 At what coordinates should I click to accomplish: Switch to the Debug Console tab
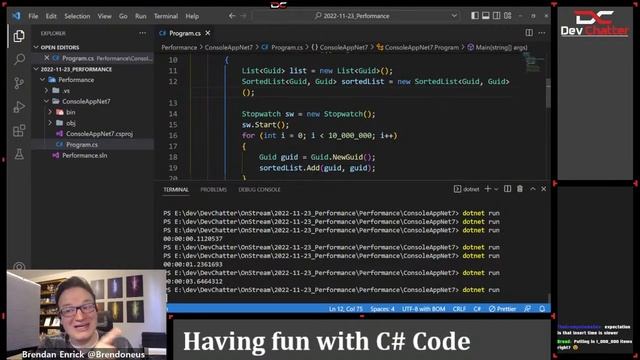pos(259,190)
